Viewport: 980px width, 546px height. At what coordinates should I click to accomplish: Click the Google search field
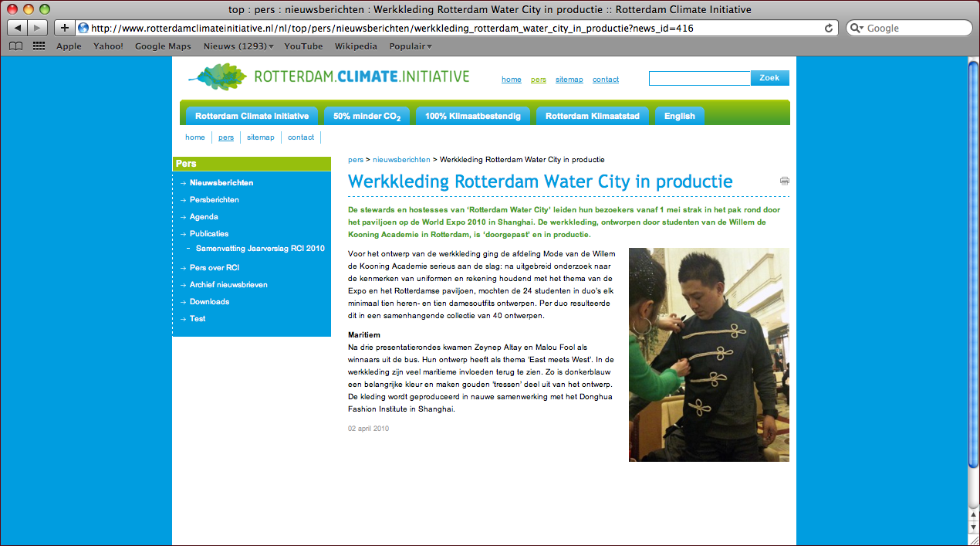[x=909, y=28]
